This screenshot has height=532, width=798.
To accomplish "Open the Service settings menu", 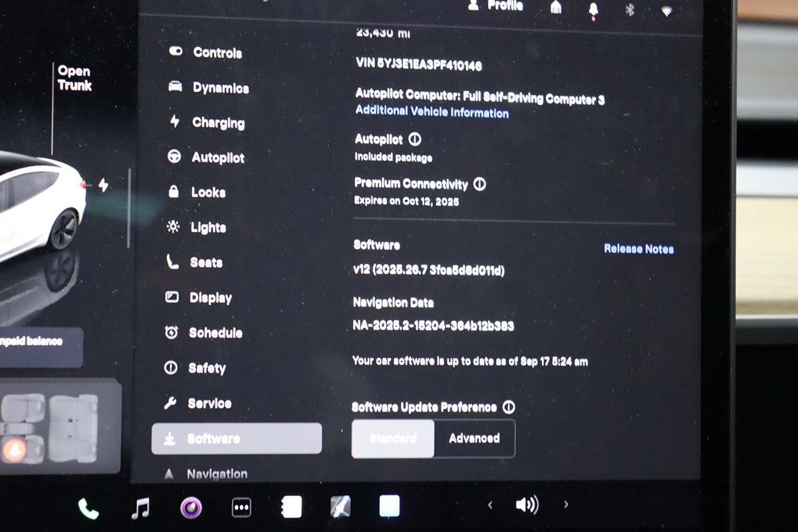I will pyautogui.click(x=197, y=403).
